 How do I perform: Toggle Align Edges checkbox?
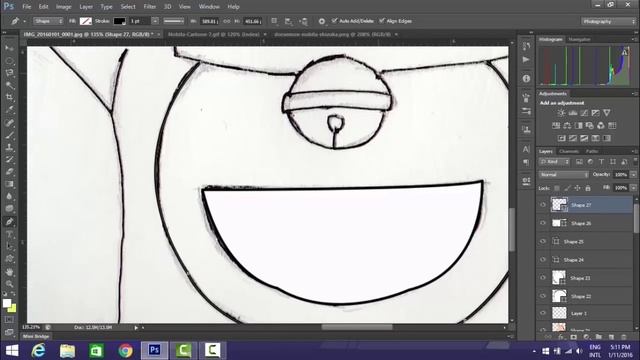point(382,20)
